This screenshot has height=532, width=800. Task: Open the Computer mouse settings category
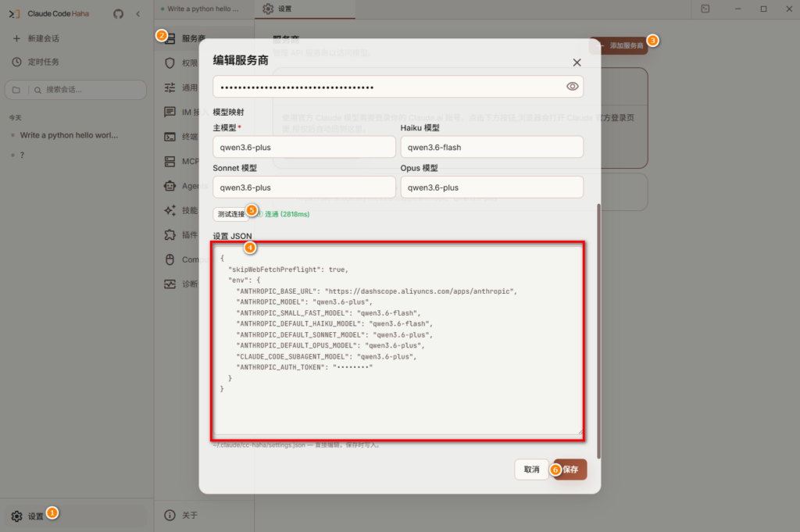click(182, 259)
